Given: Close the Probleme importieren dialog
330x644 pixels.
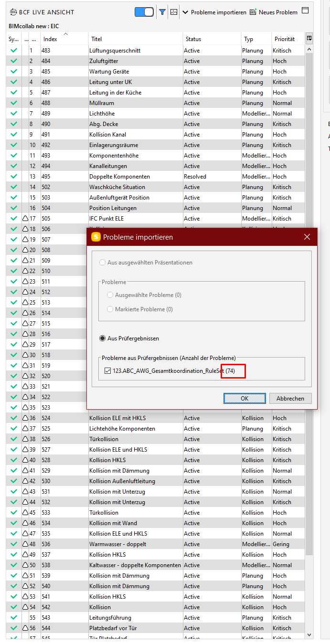Looking at the screenshot, I should pos(307,237).
